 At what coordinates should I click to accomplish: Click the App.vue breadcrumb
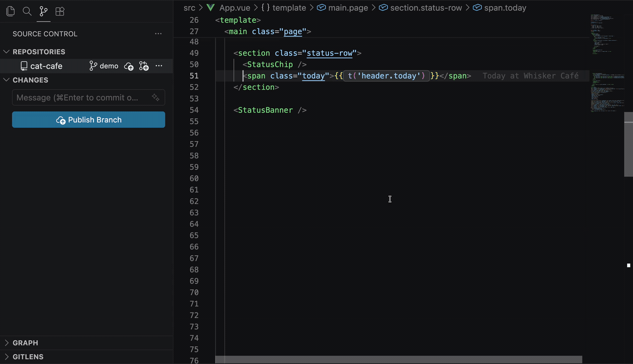tap(235, 8)
